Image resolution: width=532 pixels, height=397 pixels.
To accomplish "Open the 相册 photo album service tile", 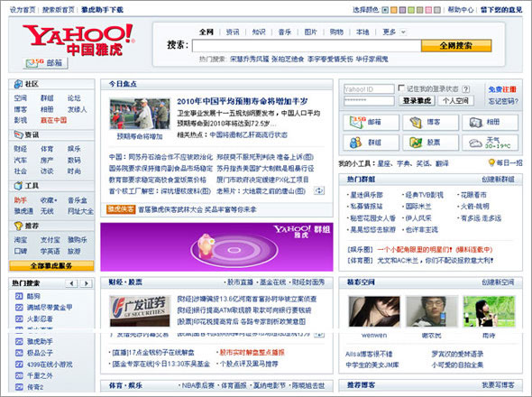I will [490, 123].
